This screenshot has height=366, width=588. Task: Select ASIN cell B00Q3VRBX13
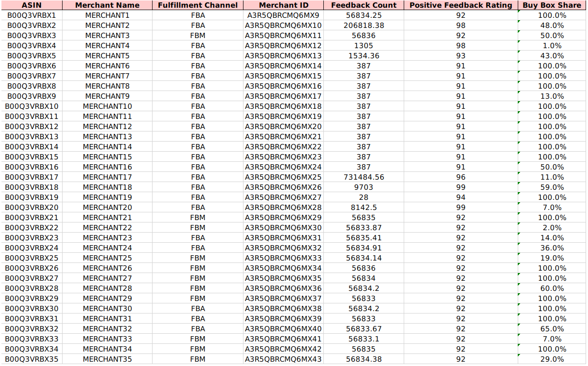coord(32,137)
